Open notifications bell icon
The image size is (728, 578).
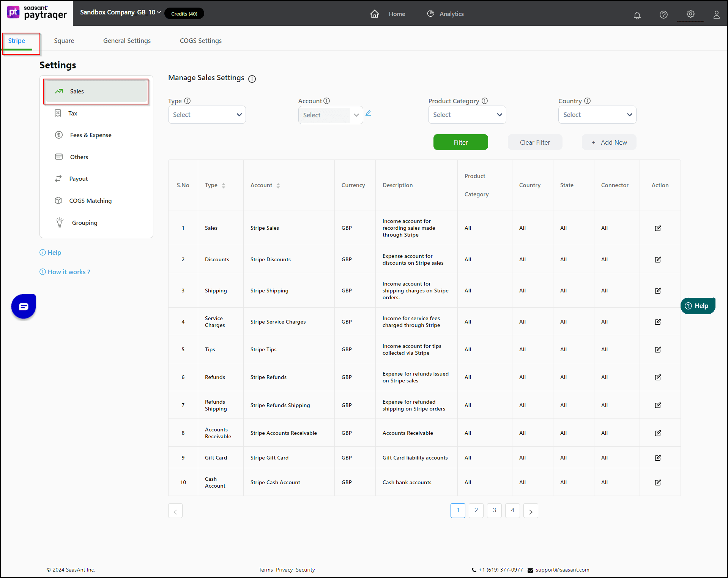pyautogui.click(x=637, y=15)
